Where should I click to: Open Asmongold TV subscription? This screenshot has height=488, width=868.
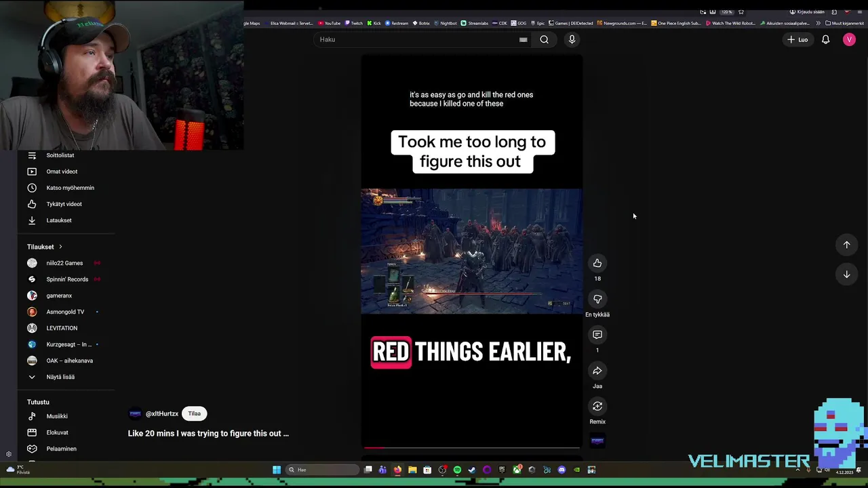coord(64,312)
